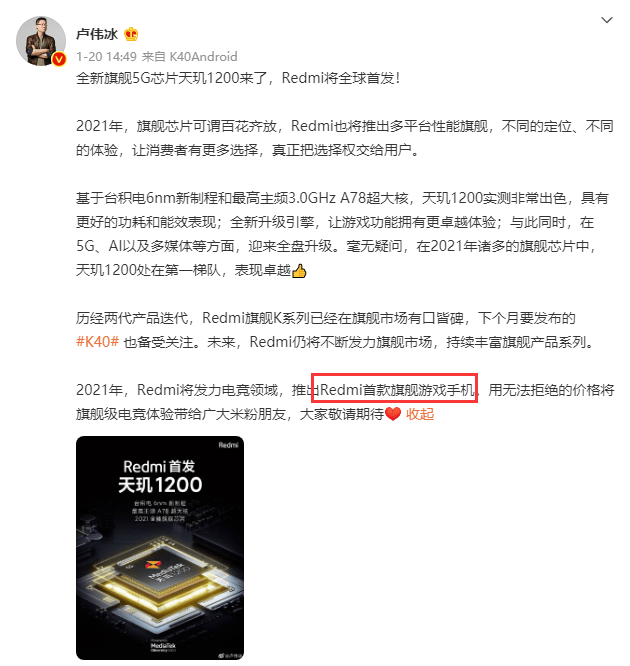Image resolution: width=630 pixels, height=666 pixels.
Task: Click the thumbs-up emoji after 表现卓越
Action: click(299, 271)
